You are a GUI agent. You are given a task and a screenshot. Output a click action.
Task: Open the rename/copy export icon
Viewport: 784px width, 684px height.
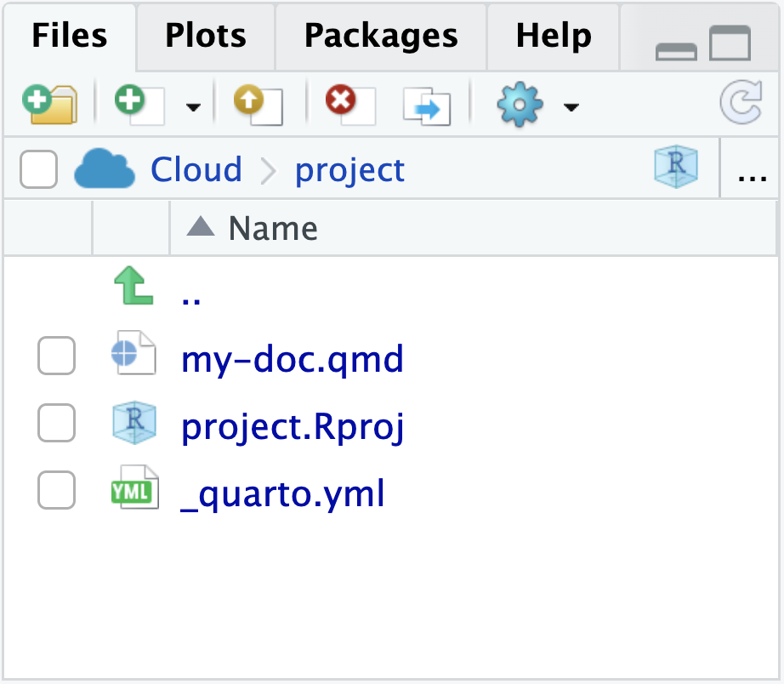(x=426, y=104)
